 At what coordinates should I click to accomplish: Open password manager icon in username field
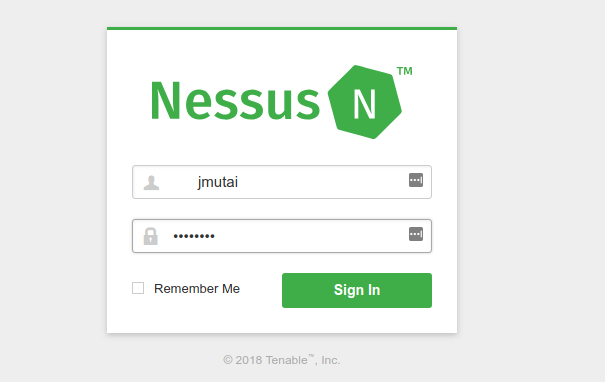[416, 180]
